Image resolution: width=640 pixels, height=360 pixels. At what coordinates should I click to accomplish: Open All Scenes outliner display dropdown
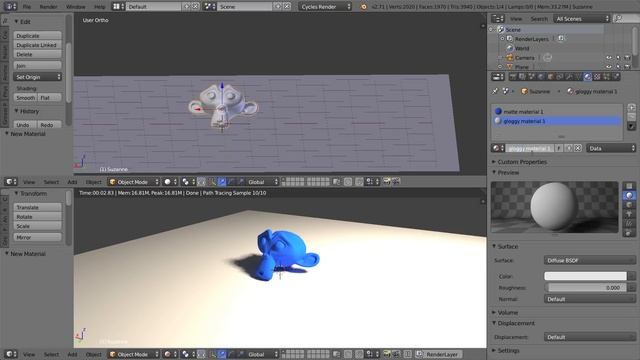582,19
